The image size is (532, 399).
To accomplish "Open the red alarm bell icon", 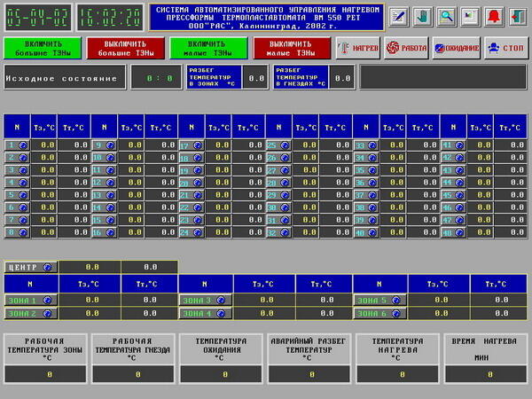I will (x=493, y=16).
